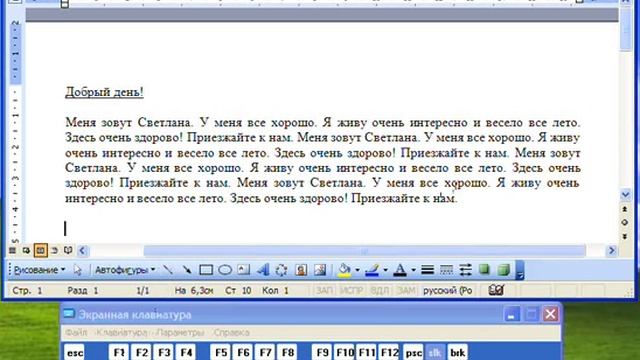Insert a Text Box
640x360 pixels.
244,270
